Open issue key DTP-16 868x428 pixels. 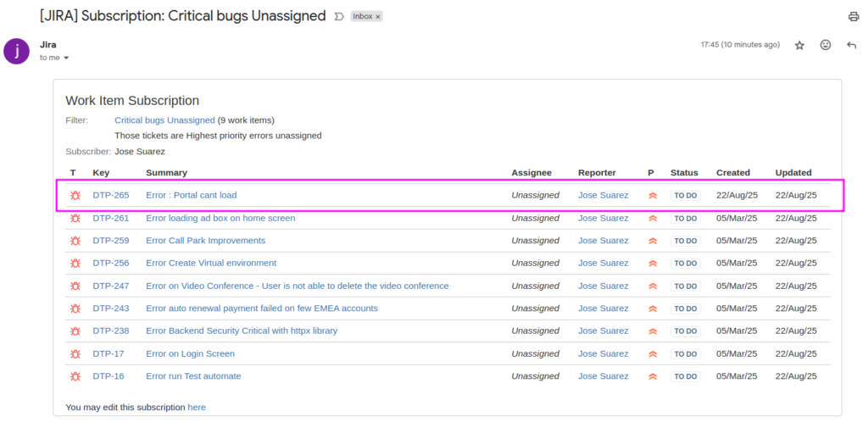coord(108,376)
